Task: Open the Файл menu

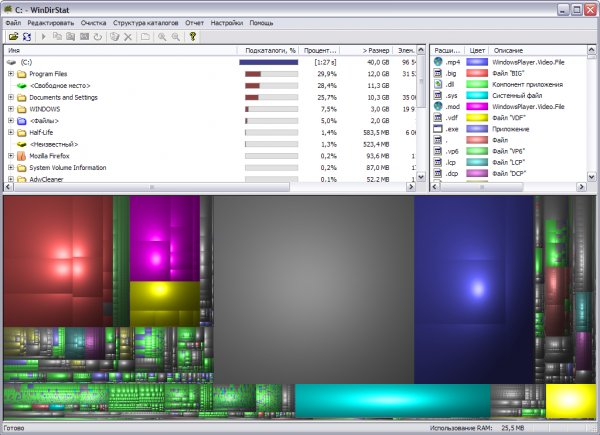Action: click(13, 23)
